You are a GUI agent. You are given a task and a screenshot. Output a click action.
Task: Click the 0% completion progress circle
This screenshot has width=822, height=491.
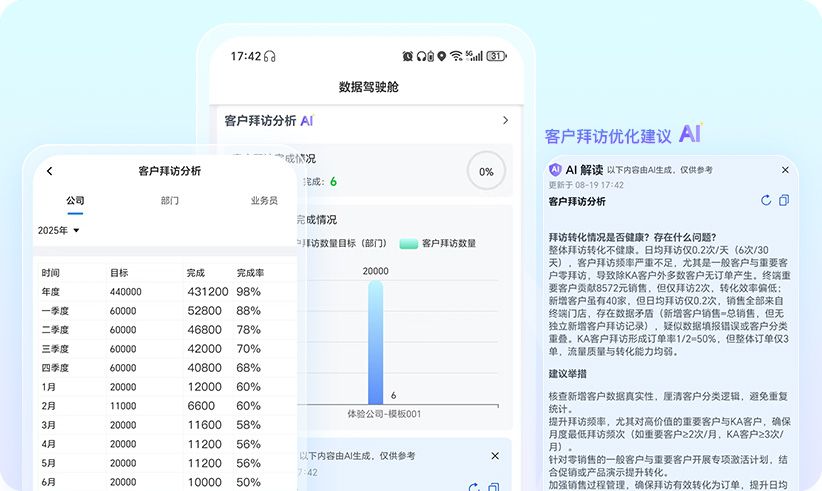[486, 171]
